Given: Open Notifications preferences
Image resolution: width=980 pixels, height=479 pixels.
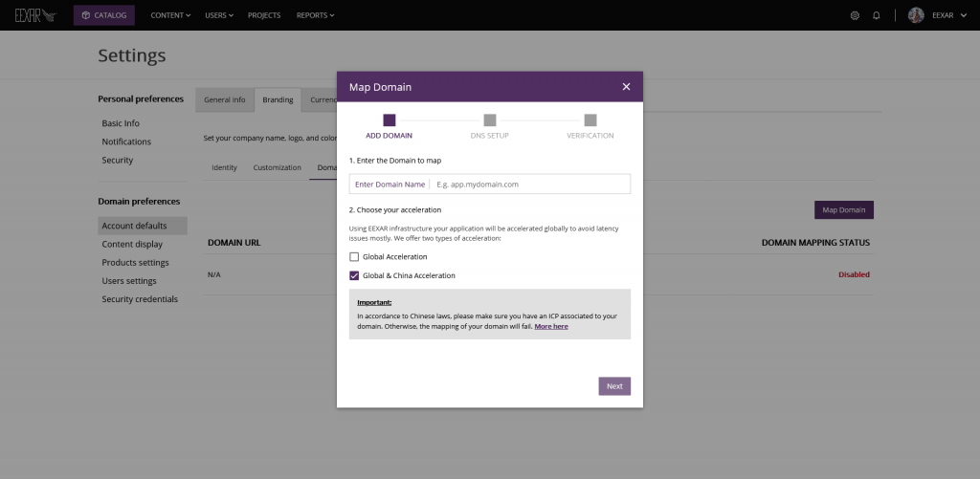Looking at the screenshot, I should tap(126, 142).
